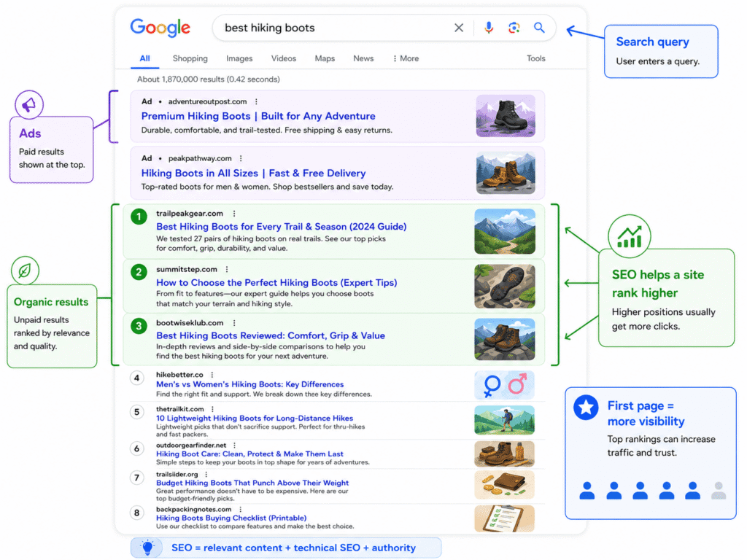Click the gender symbols thumbnail
Image resolution: width=747 pixels, height=560 pixels.
(504, 385)
